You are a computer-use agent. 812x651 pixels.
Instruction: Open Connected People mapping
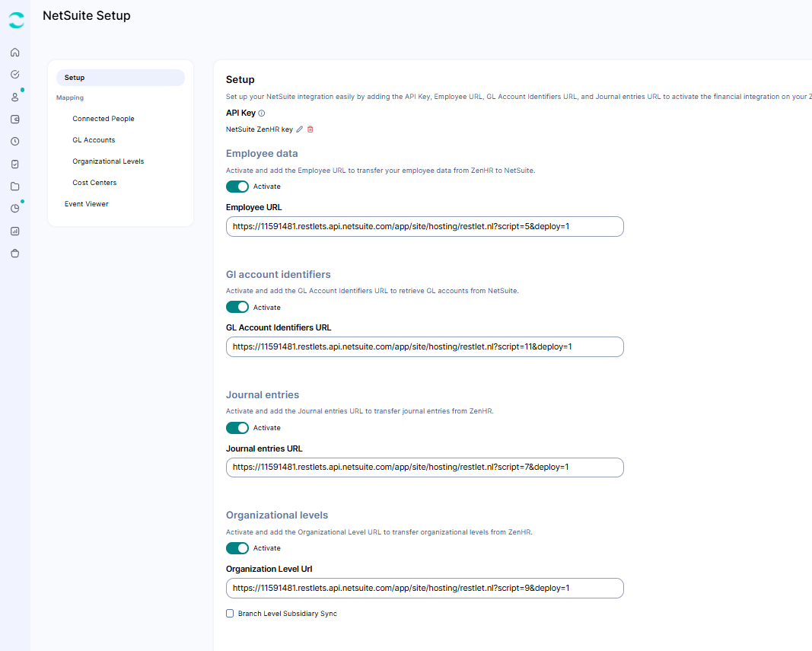[x=103, y=119]
